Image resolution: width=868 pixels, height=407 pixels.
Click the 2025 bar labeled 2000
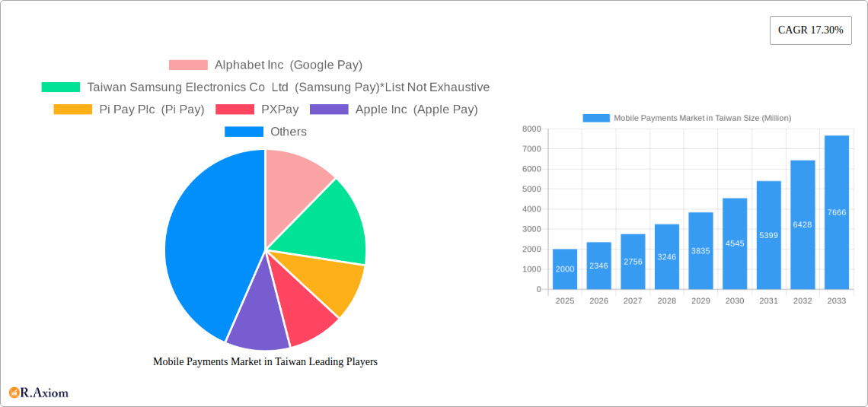pos(565,269)
